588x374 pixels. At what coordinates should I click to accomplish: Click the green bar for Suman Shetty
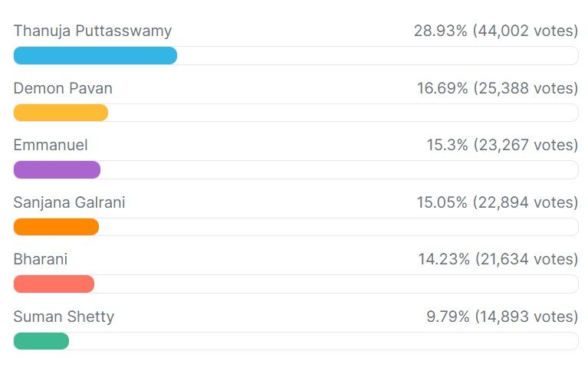coord(41,341)
